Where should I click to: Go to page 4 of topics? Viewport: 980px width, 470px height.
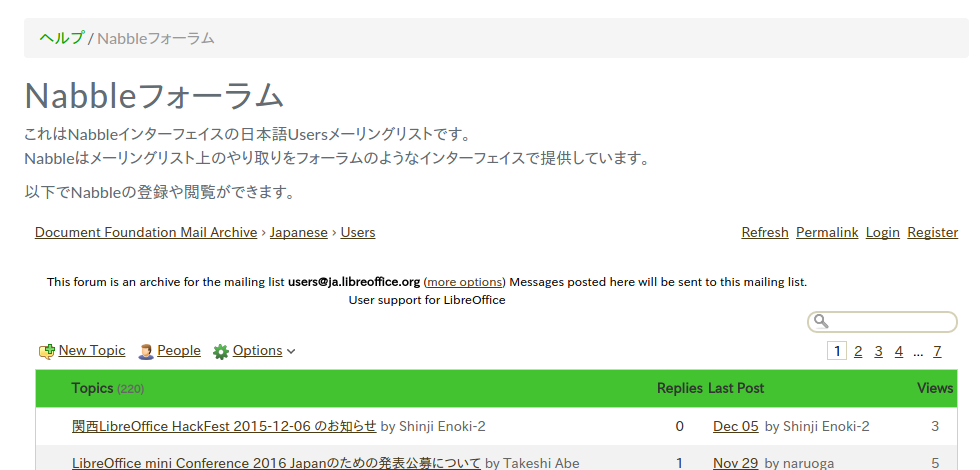click(899, 352)
